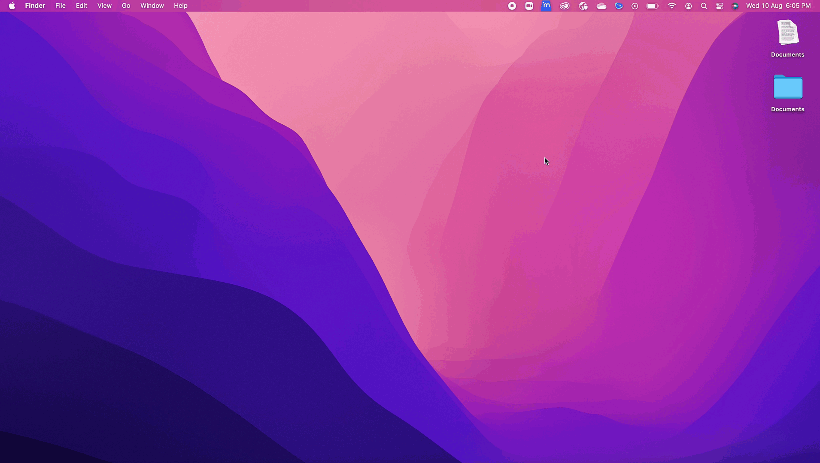
Task: Open the Help menu
Action: 180,6
